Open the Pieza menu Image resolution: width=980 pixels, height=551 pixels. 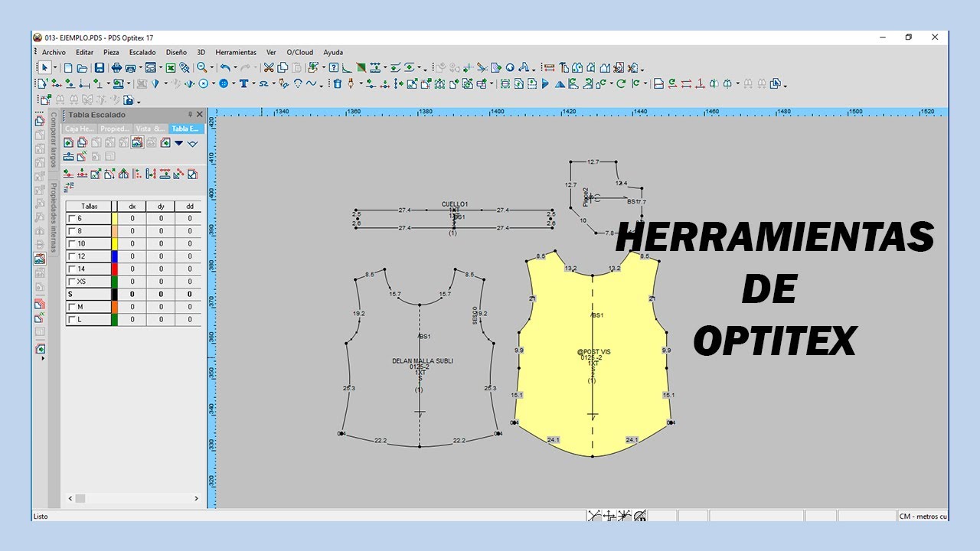coord(111,52)
